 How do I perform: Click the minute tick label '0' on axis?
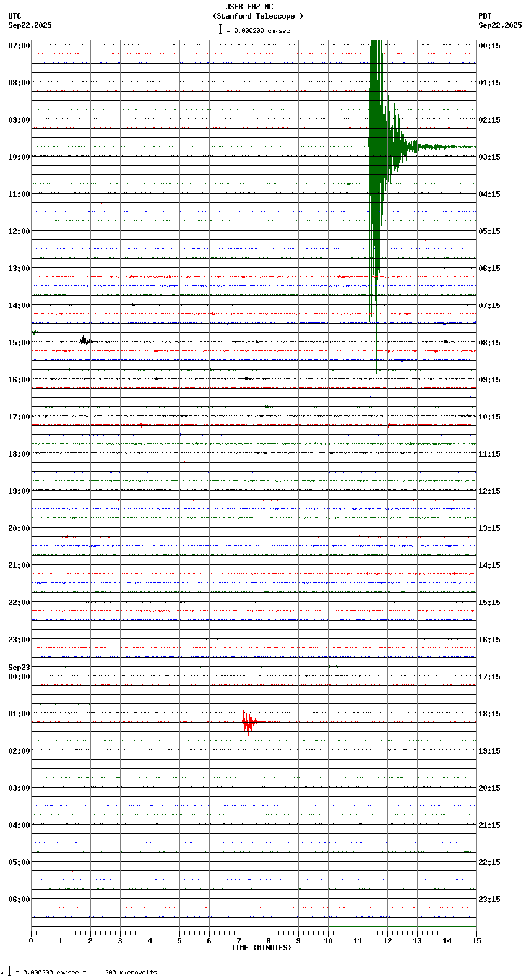pos(31,941)
